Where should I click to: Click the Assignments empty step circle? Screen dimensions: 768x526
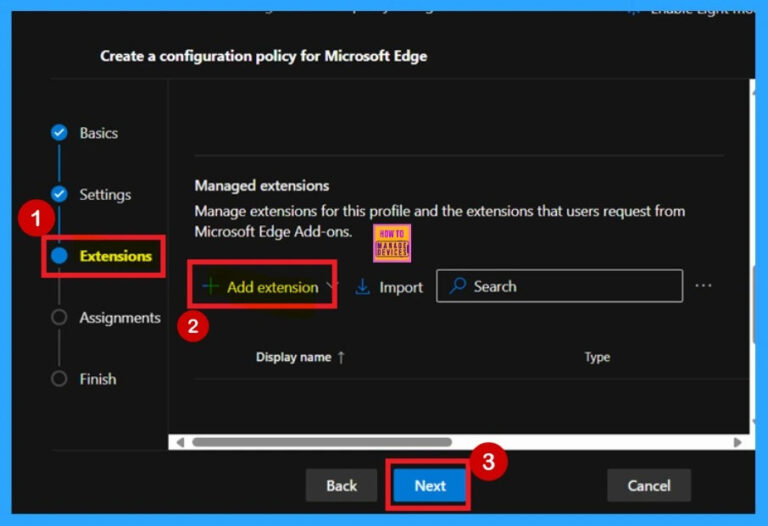click(59, 317)
